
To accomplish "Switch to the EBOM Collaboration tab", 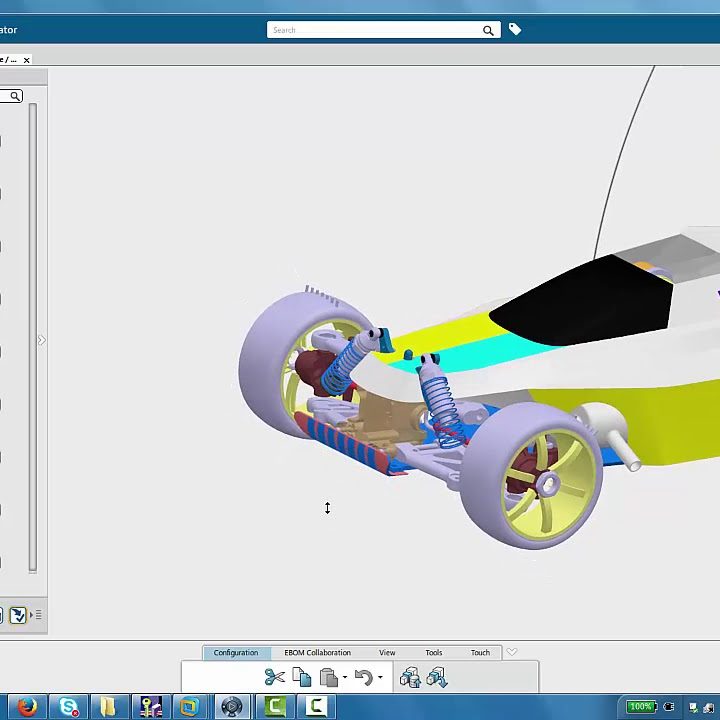I will coord(317,653).
